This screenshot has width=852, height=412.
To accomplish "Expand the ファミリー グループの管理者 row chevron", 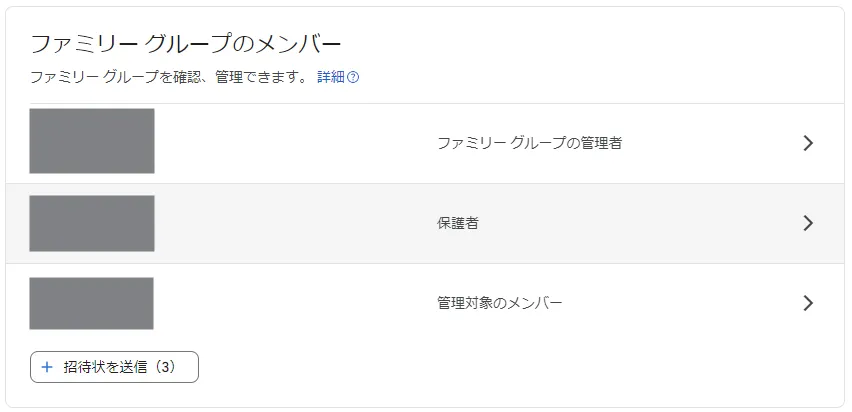I will click(x=808, y=143).
